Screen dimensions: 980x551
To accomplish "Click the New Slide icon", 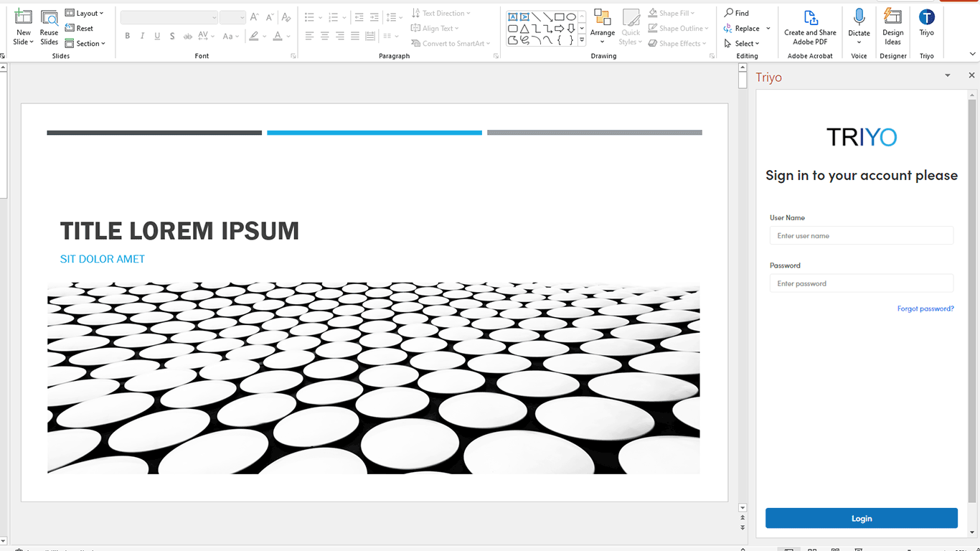I will point(23,17).
